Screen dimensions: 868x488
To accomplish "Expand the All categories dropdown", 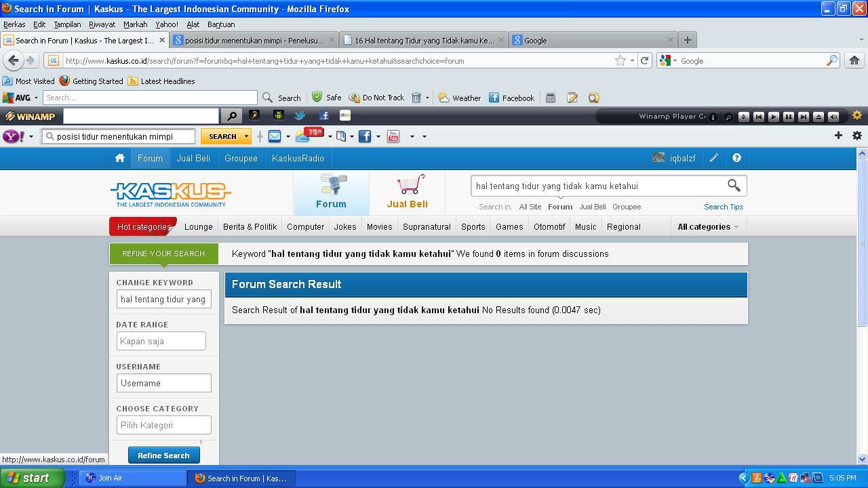I will (x=708, y=227).
